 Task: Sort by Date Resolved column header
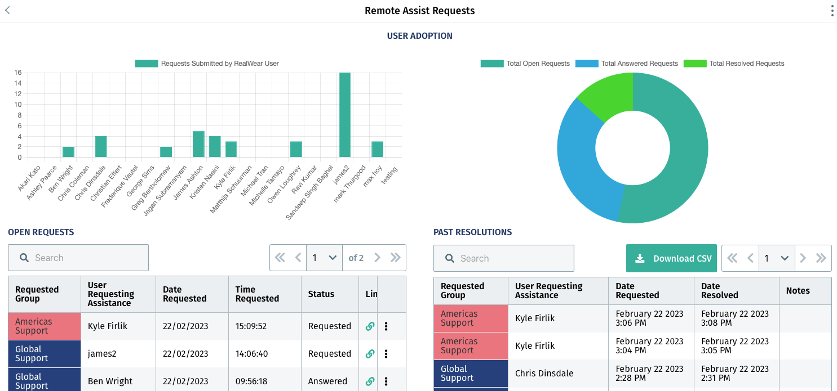tap(720, 291)
